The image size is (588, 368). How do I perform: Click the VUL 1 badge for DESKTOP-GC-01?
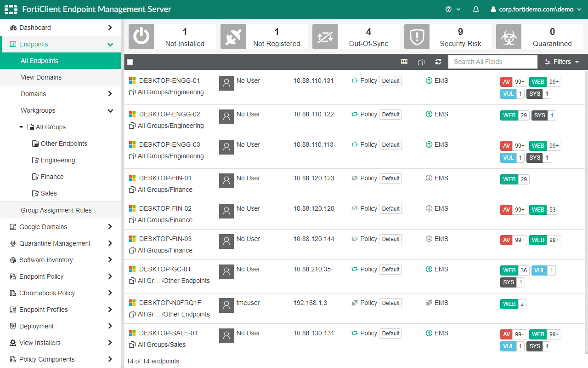[x=543, y=270]
